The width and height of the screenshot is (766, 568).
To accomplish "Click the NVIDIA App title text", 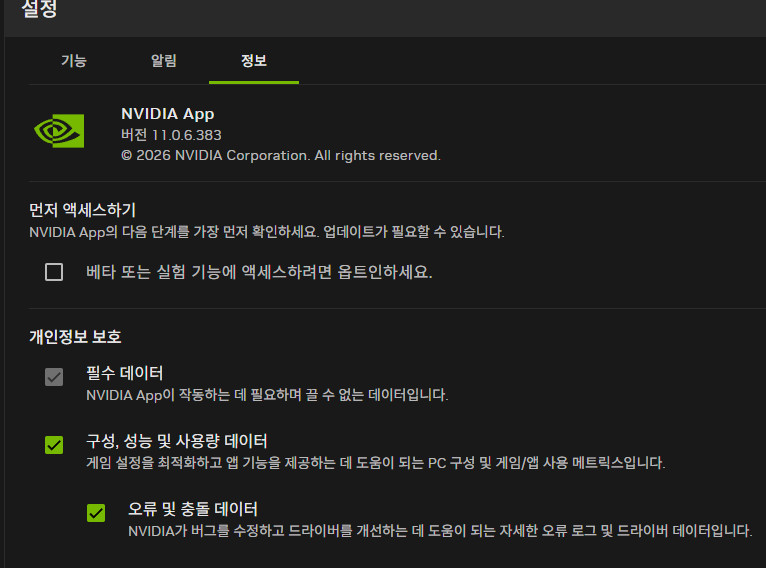I will click(168, 114).
